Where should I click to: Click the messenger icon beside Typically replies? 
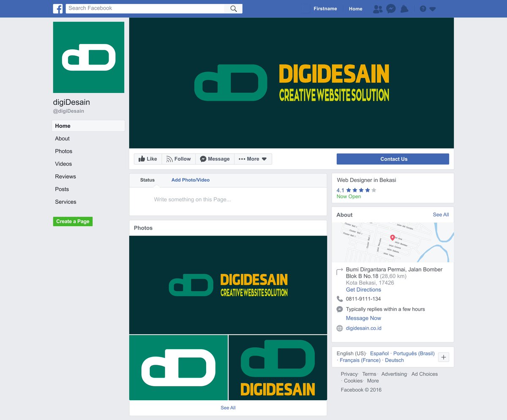(x=340, y=309)
